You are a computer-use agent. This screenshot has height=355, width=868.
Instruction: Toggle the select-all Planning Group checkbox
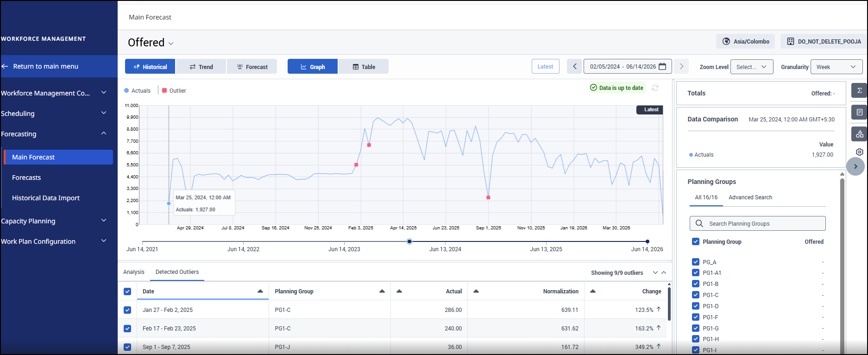(x=695, y=241)
